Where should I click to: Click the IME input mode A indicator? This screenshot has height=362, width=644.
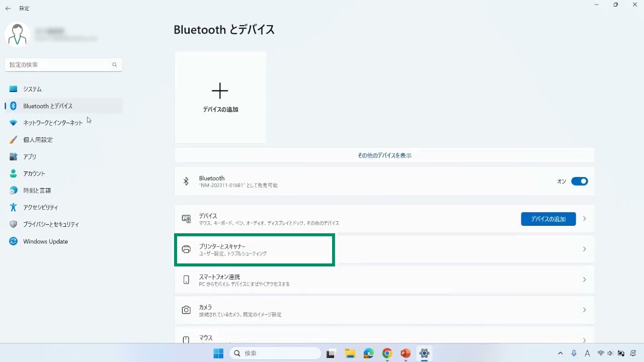click(x=587, y=353)
